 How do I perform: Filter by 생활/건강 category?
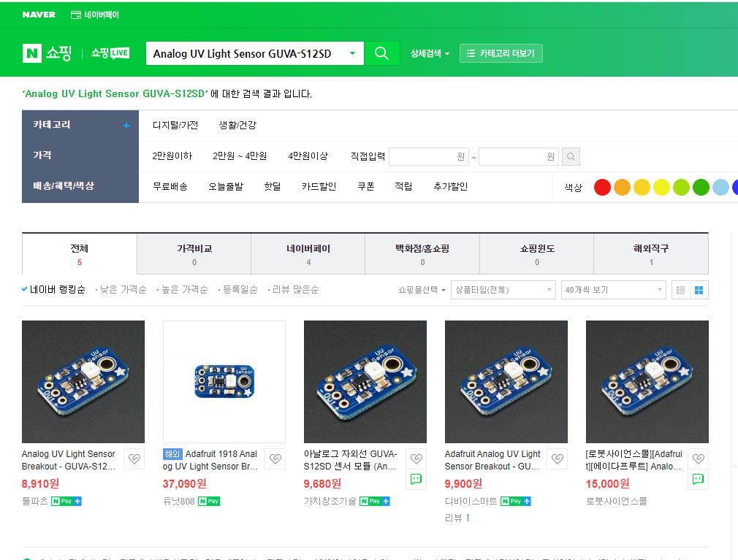[x=237, y=125]
